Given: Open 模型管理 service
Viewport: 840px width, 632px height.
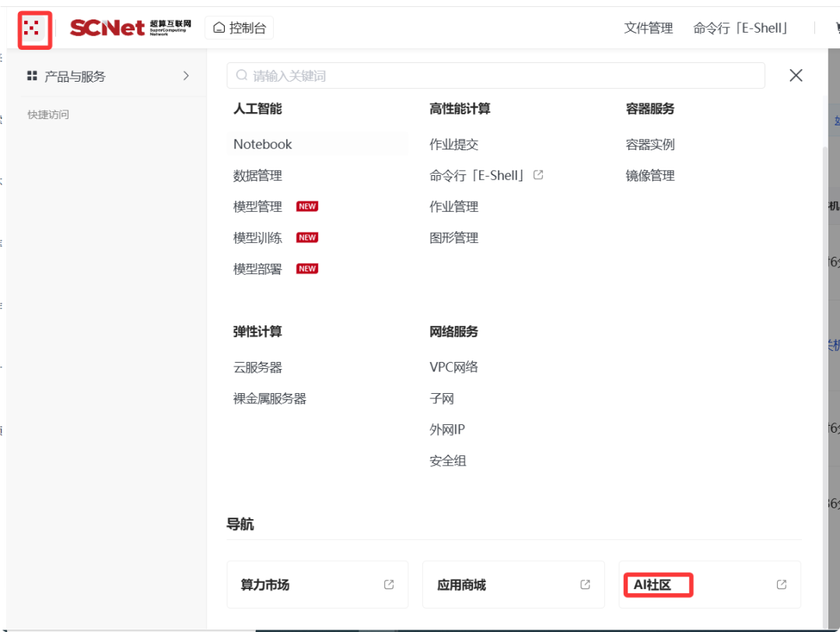Looking at the screenshot, I should 257,206.
